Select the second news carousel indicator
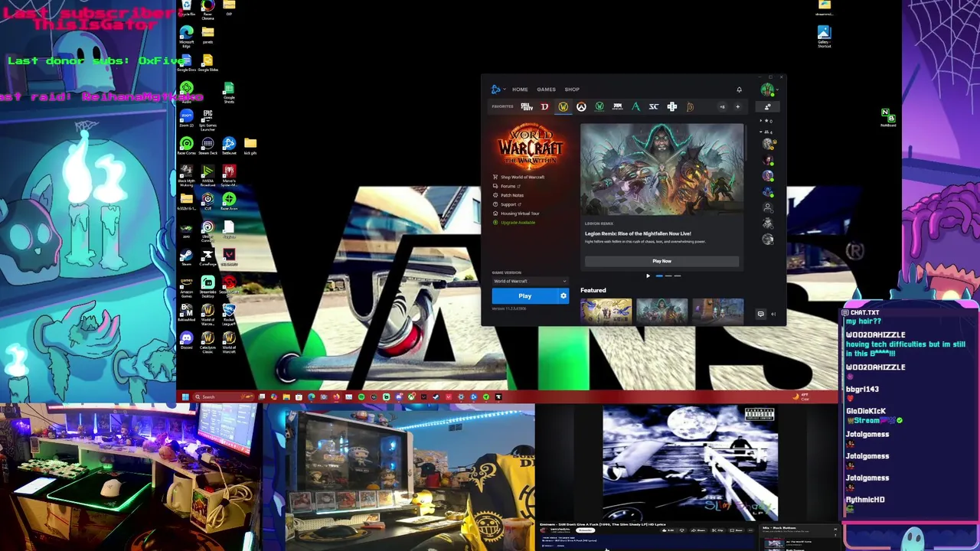 (668, 275)
